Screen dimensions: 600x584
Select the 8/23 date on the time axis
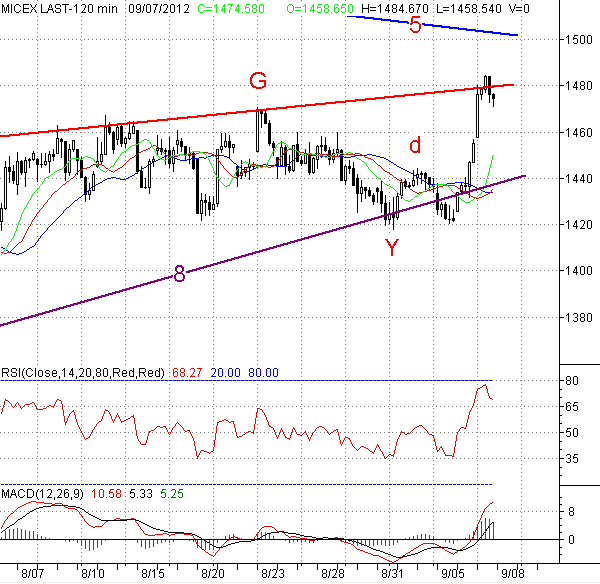tap(274, 574)
